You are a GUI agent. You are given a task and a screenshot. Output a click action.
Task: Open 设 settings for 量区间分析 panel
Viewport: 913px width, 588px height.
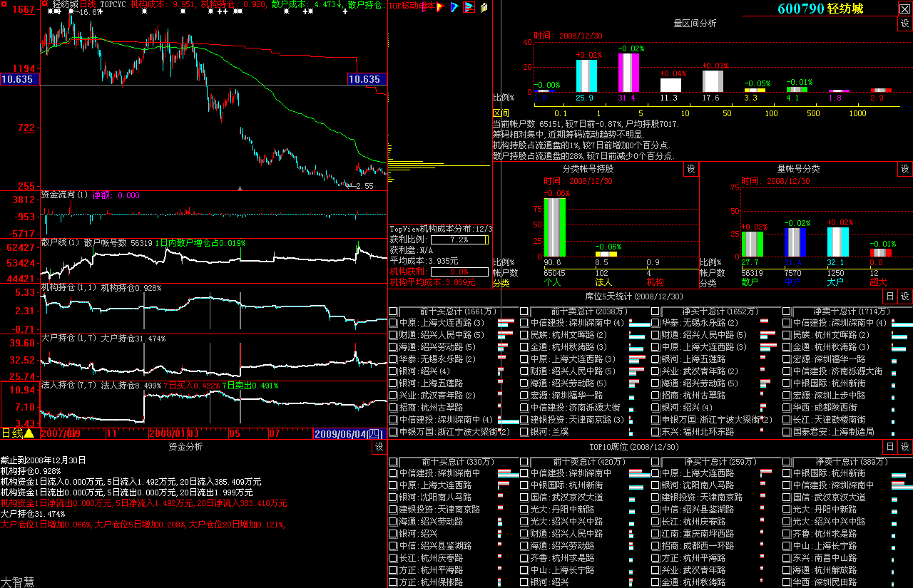[904, 24]
